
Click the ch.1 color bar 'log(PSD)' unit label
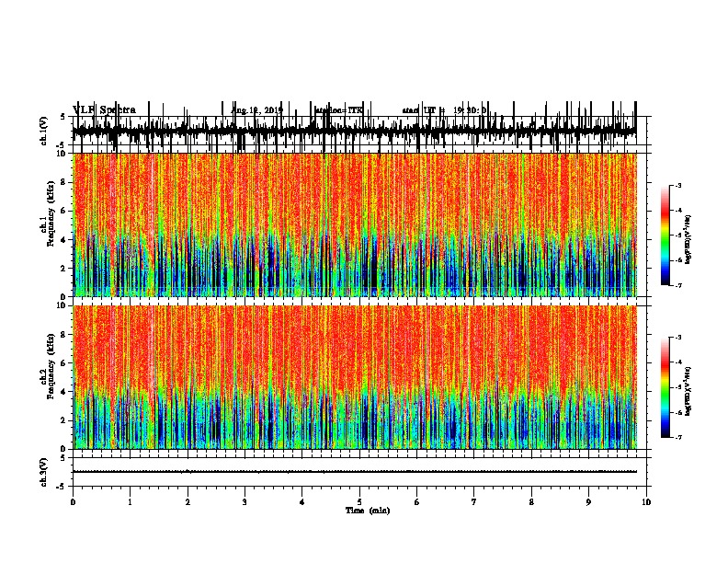(688, 239)
